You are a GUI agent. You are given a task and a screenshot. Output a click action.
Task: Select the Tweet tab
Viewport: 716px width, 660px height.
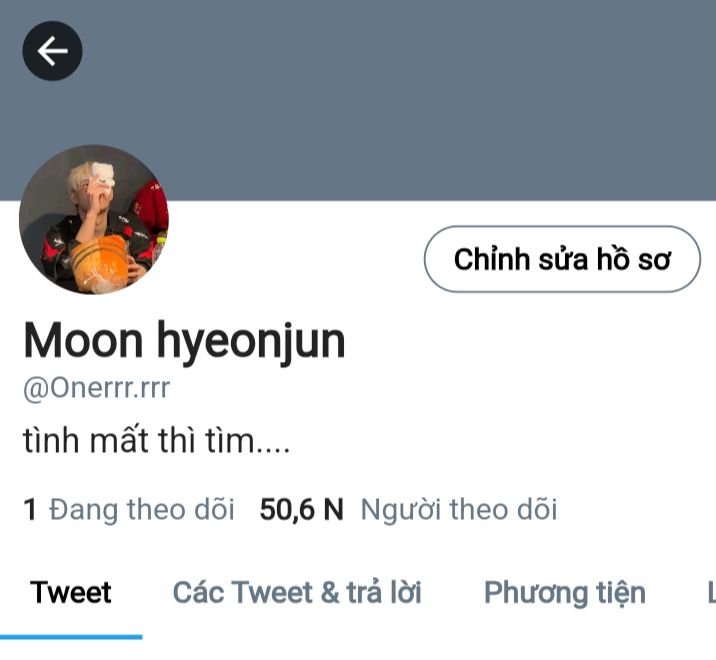71,592
